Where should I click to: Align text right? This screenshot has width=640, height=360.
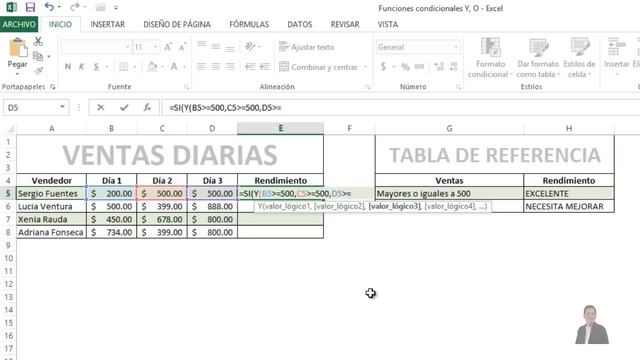(x=230, y=66)
